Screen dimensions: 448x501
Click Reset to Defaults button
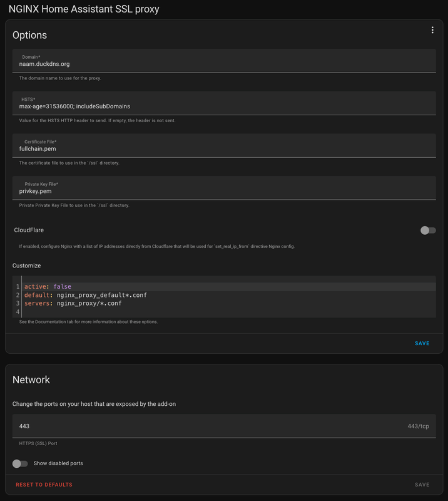[44, 485]
